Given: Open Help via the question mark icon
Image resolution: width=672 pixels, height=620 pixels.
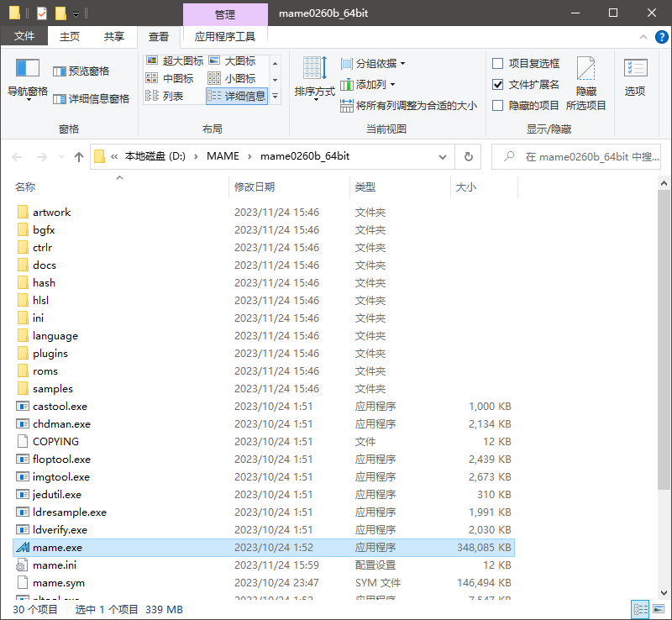Looking at the screenshot, I should tap(661, 37).
